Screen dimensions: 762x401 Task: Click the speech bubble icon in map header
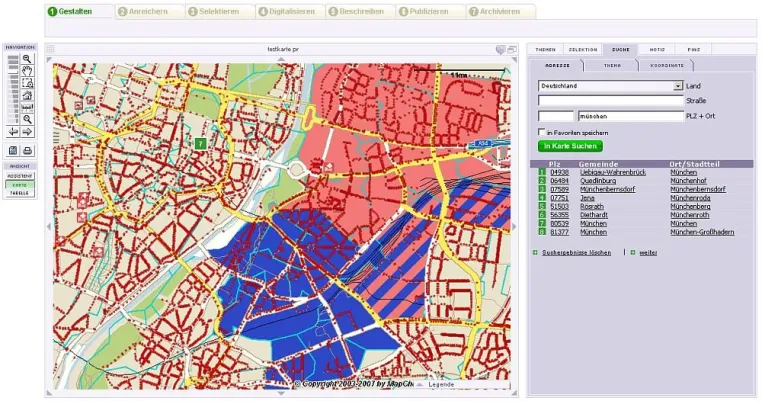pyautogui.click(x=500, y=50)
